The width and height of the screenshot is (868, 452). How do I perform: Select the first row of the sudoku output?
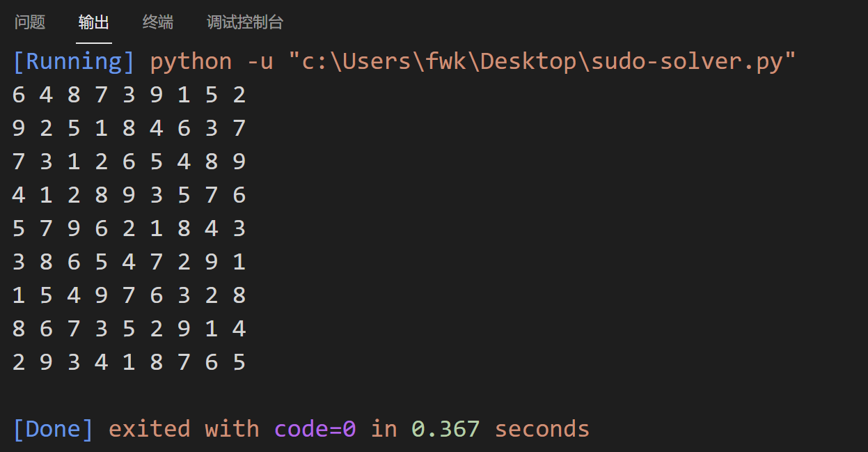click(129, 94)
